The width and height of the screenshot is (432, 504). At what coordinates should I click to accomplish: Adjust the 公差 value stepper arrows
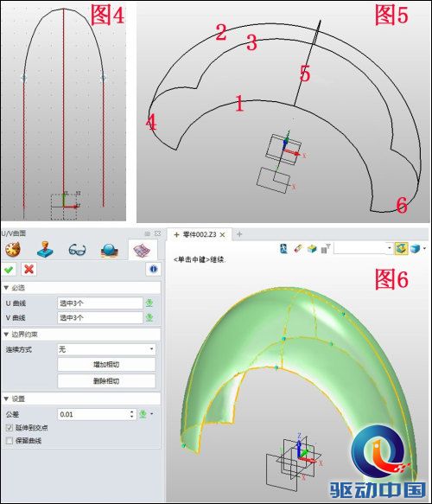pos(131,414)
